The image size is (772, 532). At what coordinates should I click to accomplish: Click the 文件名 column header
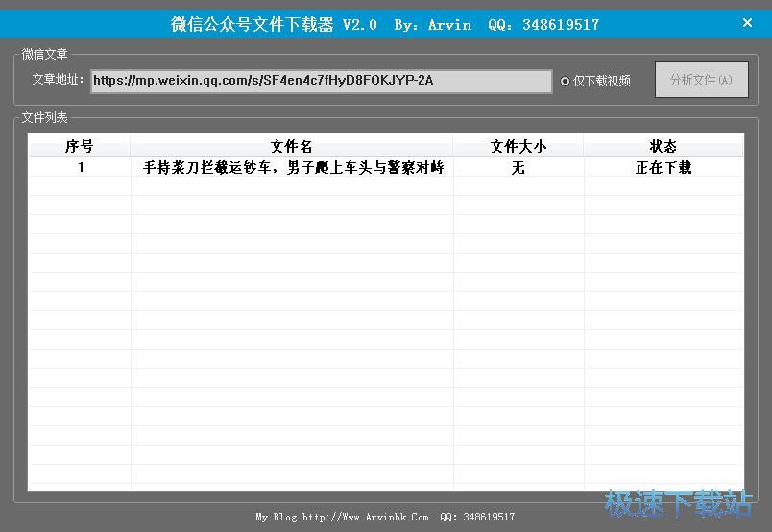292,146
